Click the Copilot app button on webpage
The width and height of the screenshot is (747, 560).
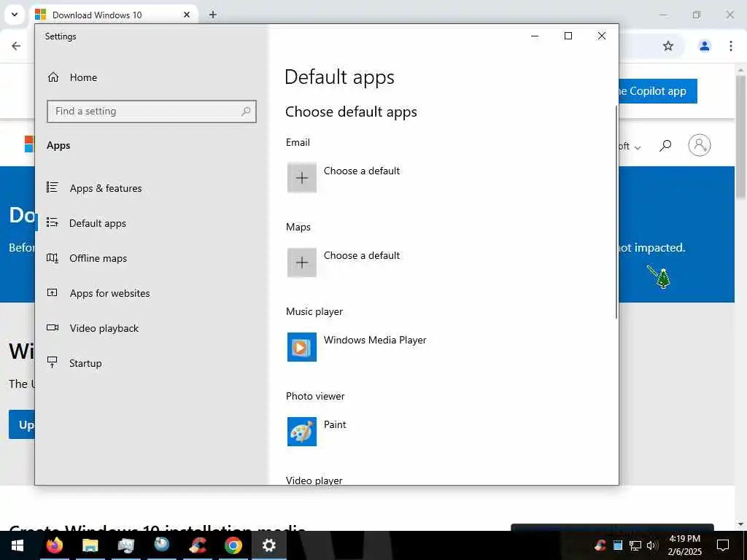click(x=658, y=91)
